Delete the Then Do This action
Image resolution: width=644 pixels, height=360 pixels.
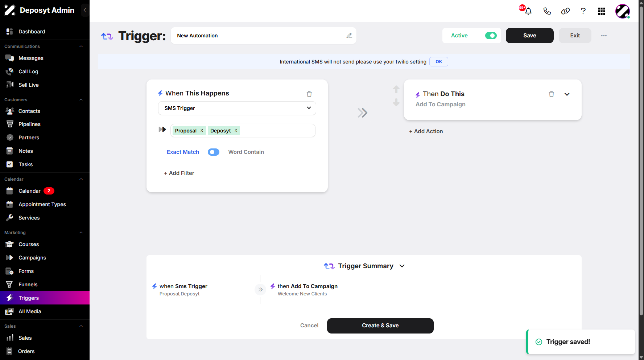click(x=552, y=94)
